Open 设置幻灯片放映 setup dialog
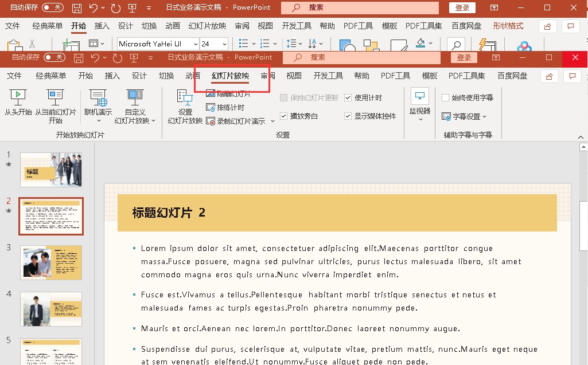 [185, 107]
